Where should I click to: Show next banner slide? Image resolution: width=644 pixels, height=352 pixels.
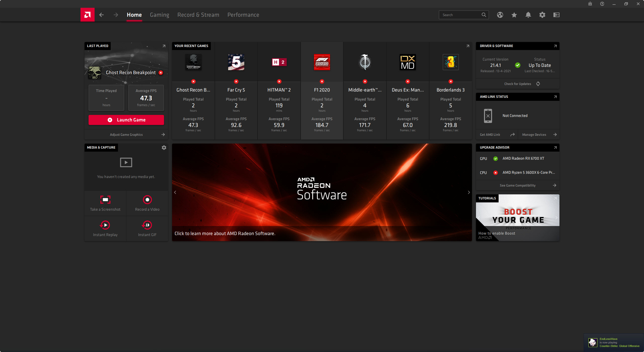pyautogui.click(x=469, y=192)
